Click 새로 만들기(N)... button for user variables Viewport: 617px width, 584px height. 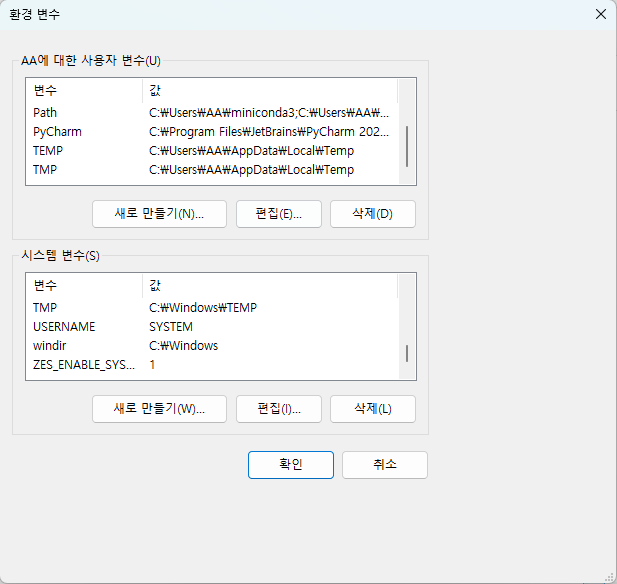tap(159, 214)
